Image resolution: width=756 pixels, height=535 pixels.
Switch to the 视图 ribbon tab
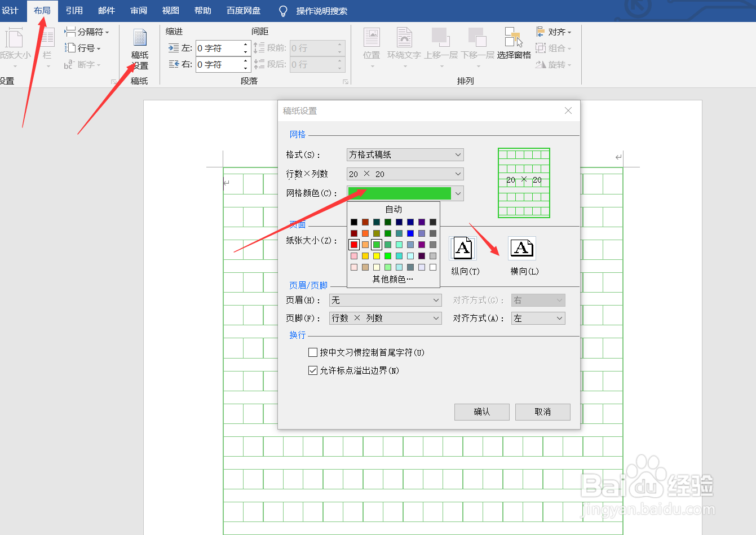(x=171, y=11)
